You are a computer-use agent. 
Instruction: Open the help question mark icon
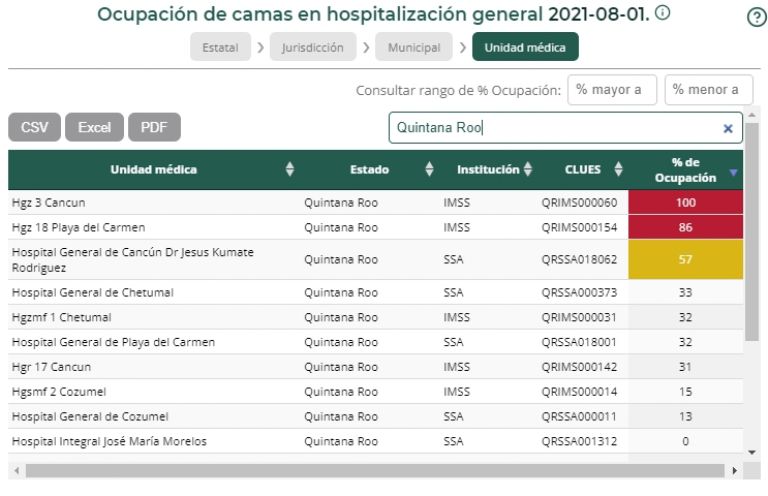point(757,17)
